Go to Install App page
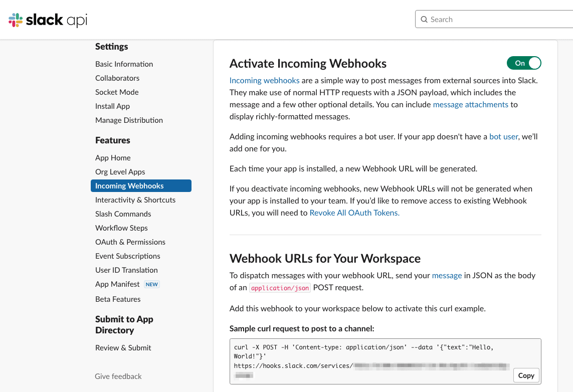The width and height of the screenshot is (573, 392). tap(111, 106)
